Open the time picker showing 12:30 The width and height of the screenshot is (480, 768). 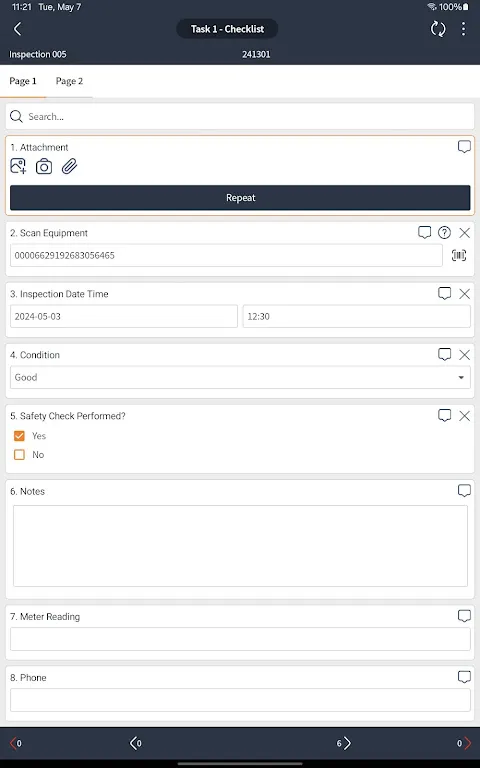[x=357, y=316]
